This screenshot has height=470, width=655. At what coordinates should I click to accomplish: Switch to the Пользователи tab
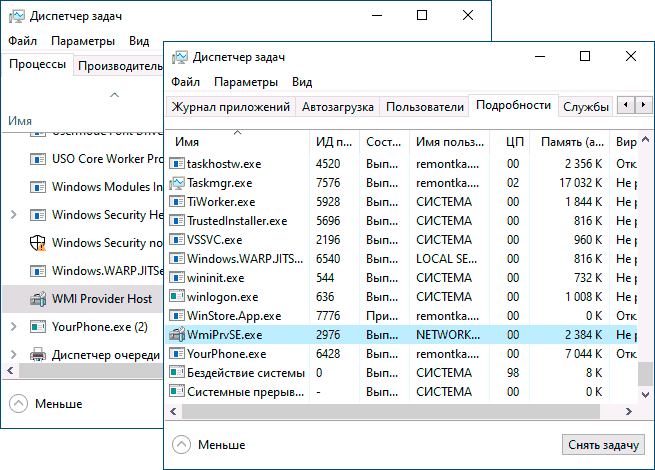425,107
